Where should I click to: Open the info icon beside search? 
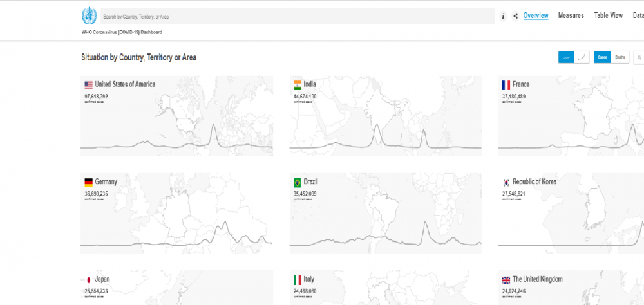point(504,16)
